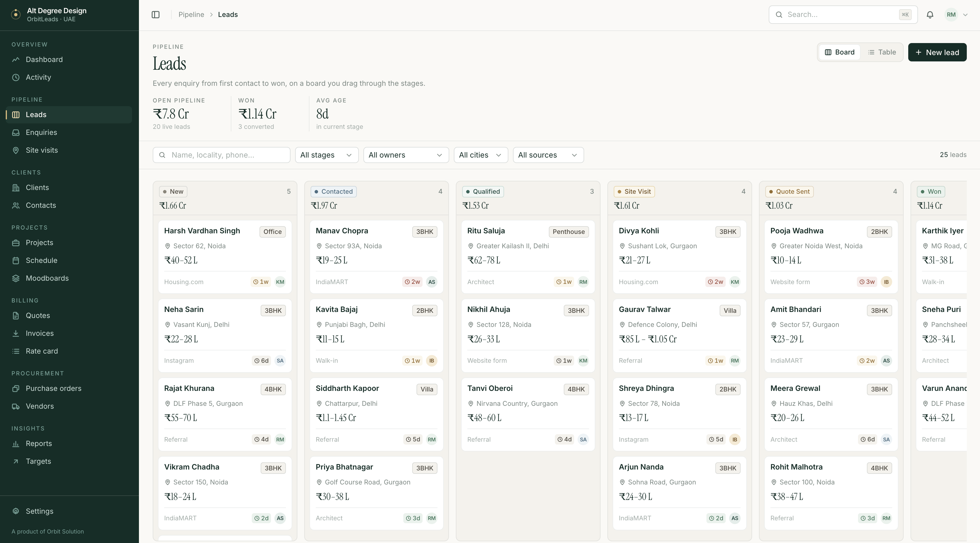Click the Dashboard chart icon in sidebar
Screen dimensions: 980x543
[x=16, y=59]
